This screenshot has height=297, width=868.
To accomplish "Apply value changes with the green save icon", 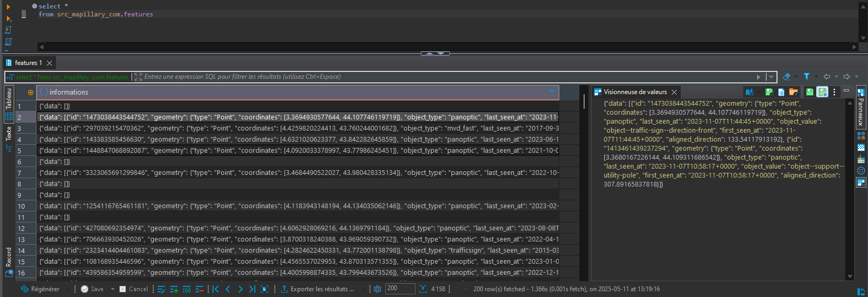I will coord(810,92).
